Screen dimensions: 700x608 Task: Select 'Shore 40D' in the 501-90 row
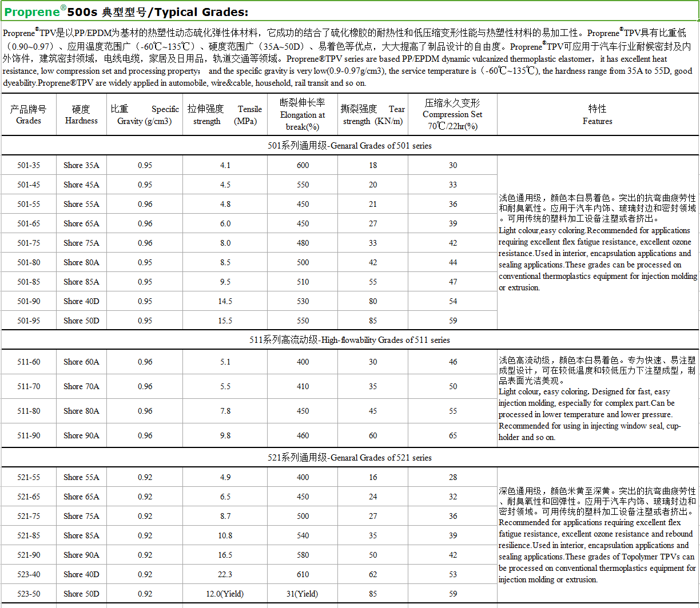81,301
